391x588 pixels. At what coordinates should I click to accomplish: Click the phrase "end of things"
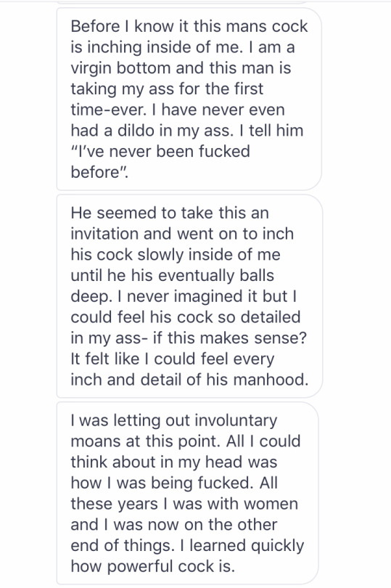(x=123, y=545)
